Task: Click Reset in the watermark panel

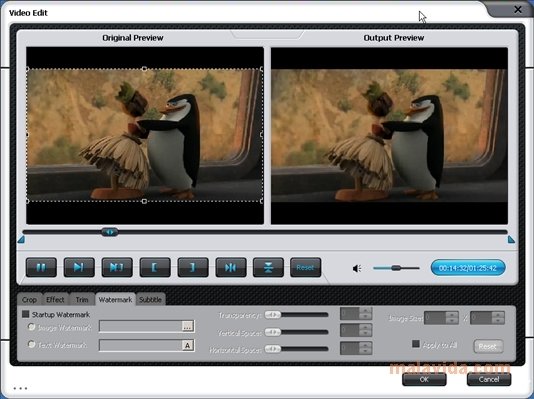Action: pos(488,347)
